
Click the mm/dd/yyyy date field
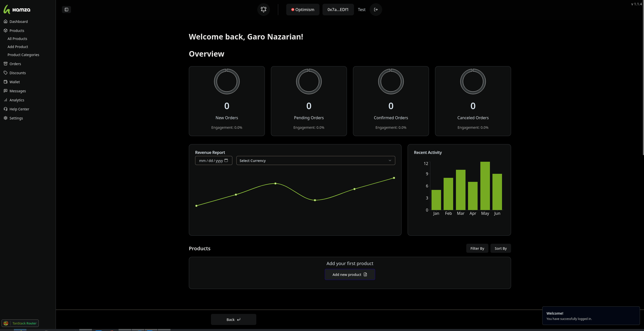[x=210, y=160]
